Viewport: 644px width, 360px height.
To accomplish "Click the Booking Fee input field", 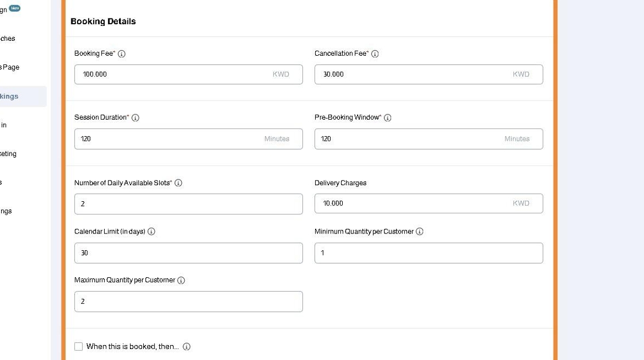I will (x=172, y=74).
